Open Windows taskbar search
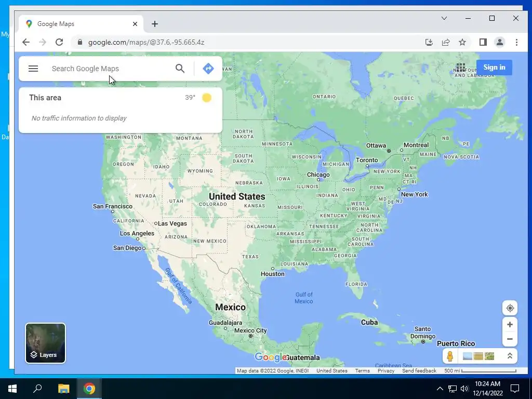This screenshot has height=399, width=532. [37, 389]
